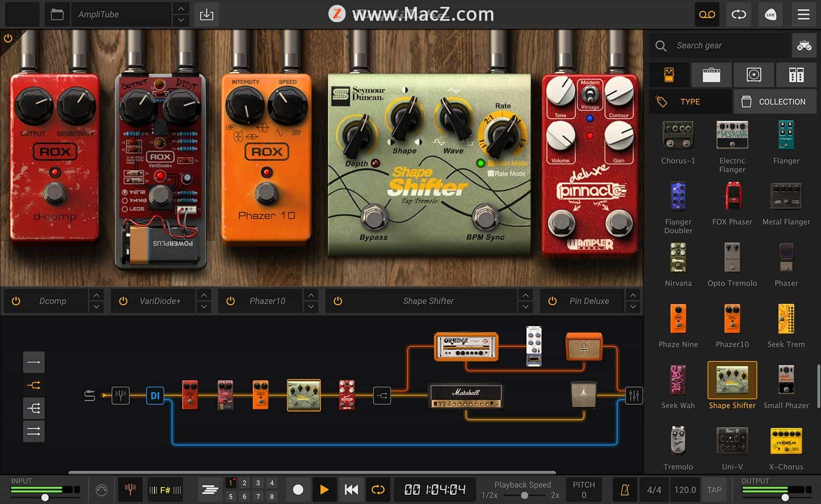821x504 pixels.
Task: Choose the Chorus-1 pedal
Action: click(x=678, y=142)
